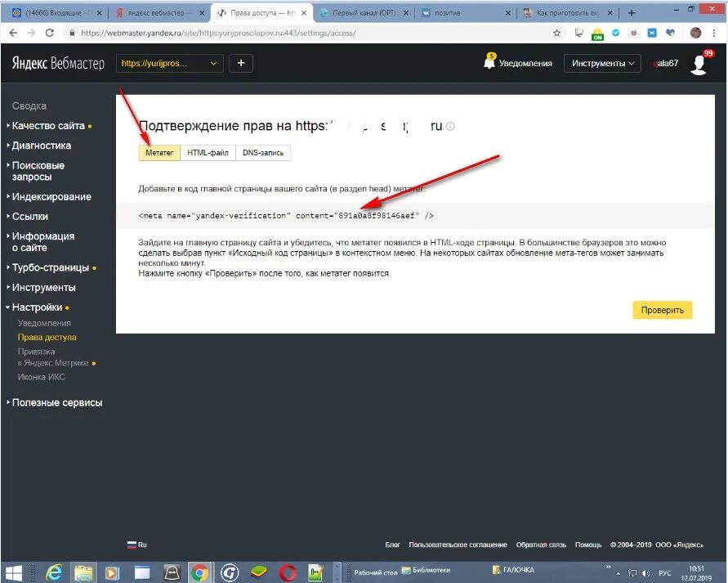Open Права доступа settings link
Screen dimensions: 728x583
[x=47, y=337]
